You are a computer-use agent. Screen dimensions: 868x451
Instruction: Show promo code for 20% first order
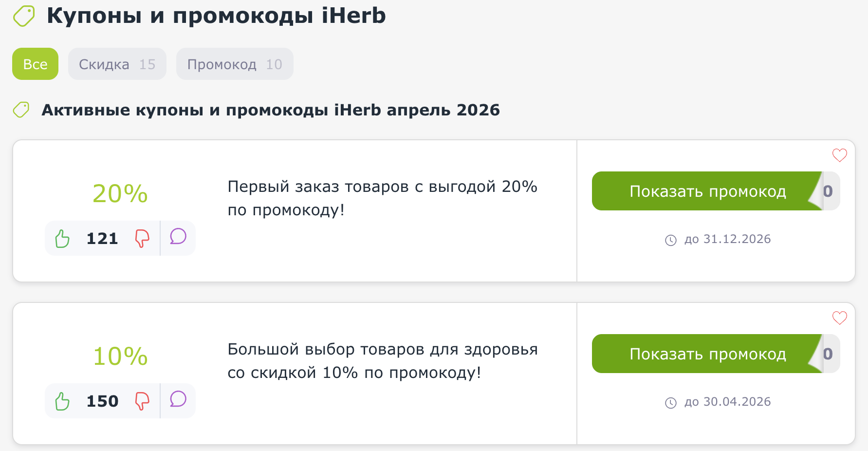coord(707,191)
